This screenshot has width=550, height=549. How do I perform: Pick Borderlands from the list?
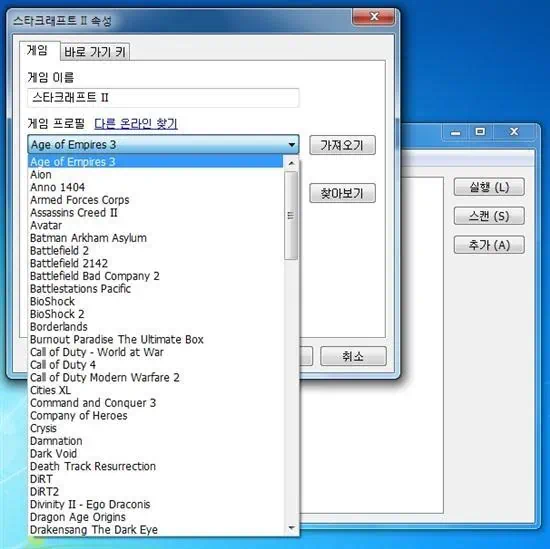click(x=156, y=327)
